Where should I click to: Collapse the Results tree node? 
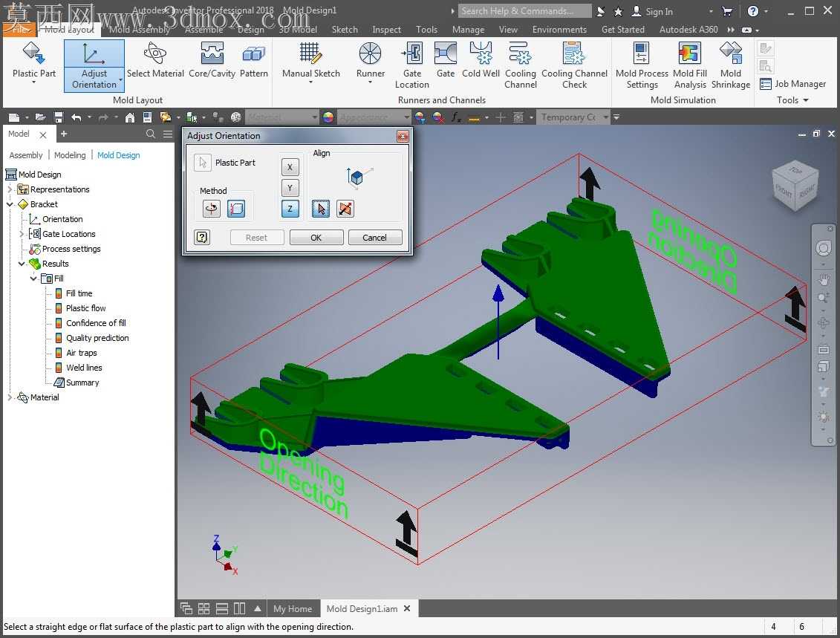pyautogui.click(x=22, y=264)
